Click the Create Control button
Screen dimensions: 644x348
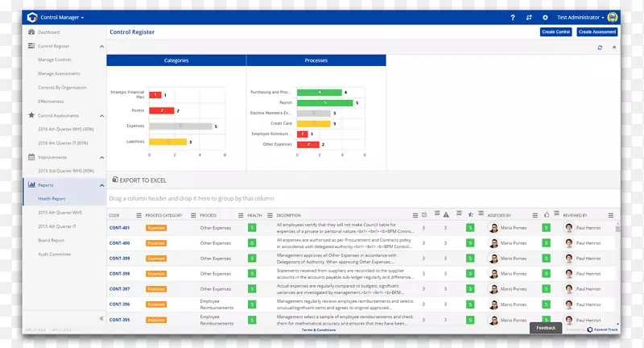click(555, 32)
